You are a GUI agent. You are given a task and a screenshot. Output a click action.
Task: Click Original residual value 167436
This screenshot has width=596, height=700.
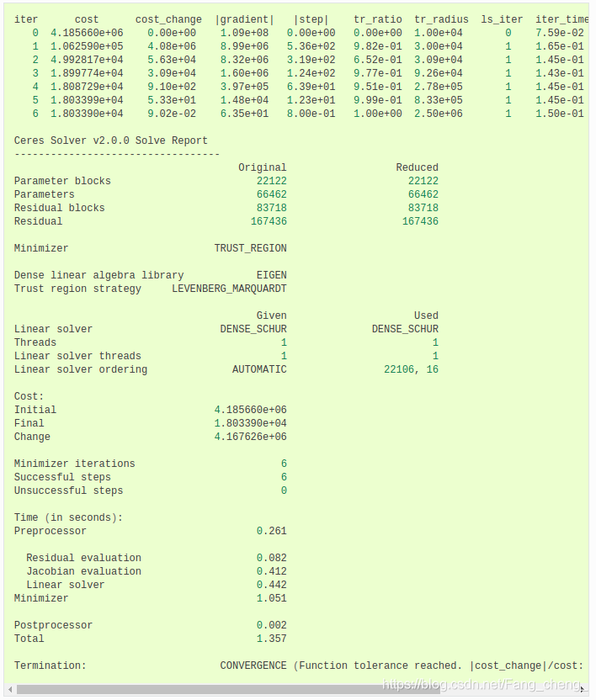click(269, 221)
